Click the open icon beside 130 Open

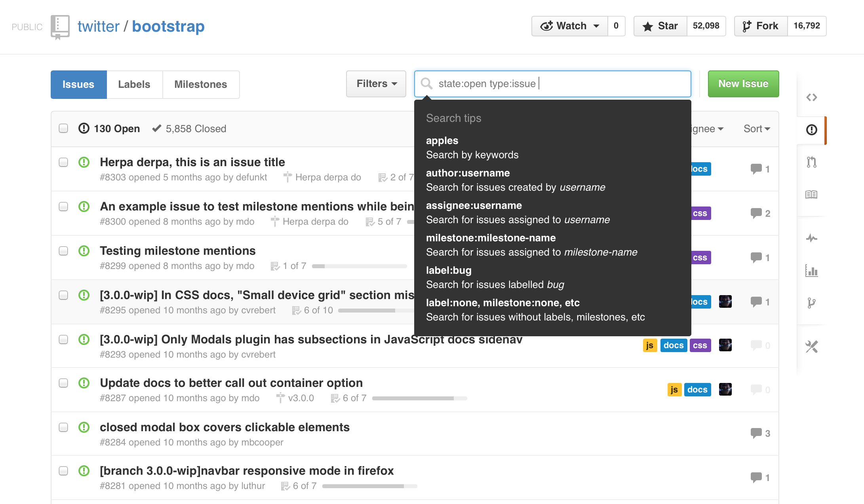84,128
